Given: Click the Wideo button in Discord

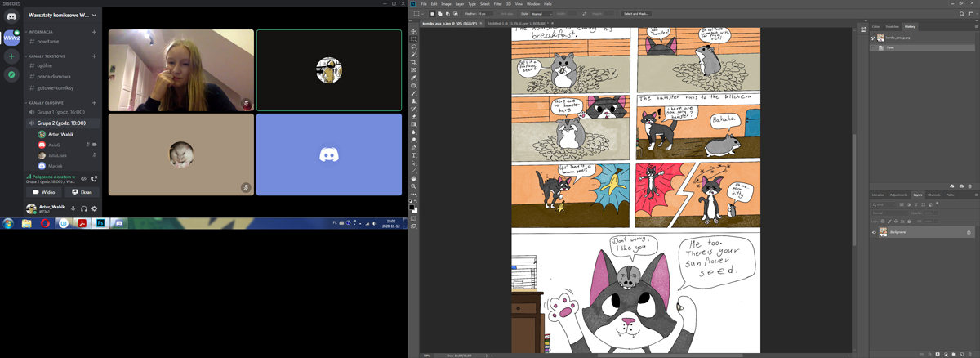Looking at the screenshot, I should [44, 192].
